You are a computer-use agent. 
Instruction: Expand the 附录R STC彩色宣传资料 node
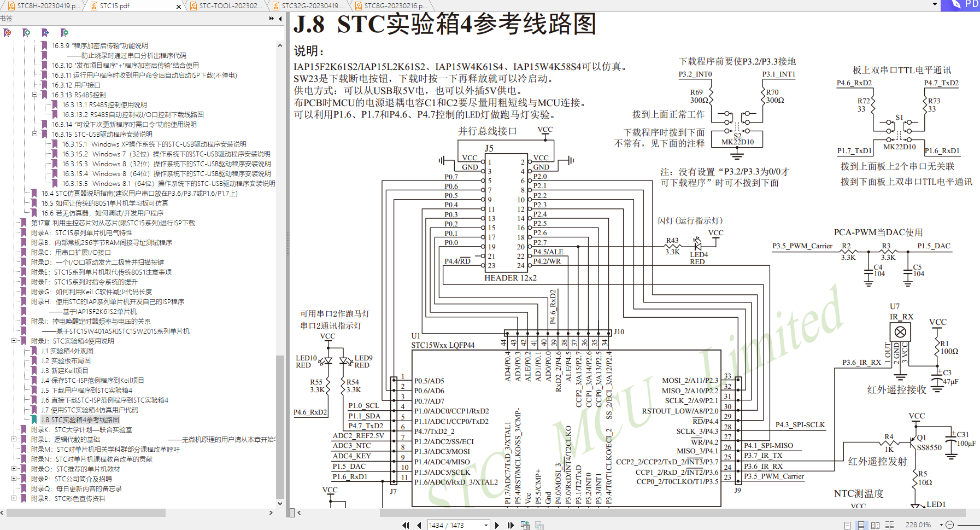[x=14, y=498]
